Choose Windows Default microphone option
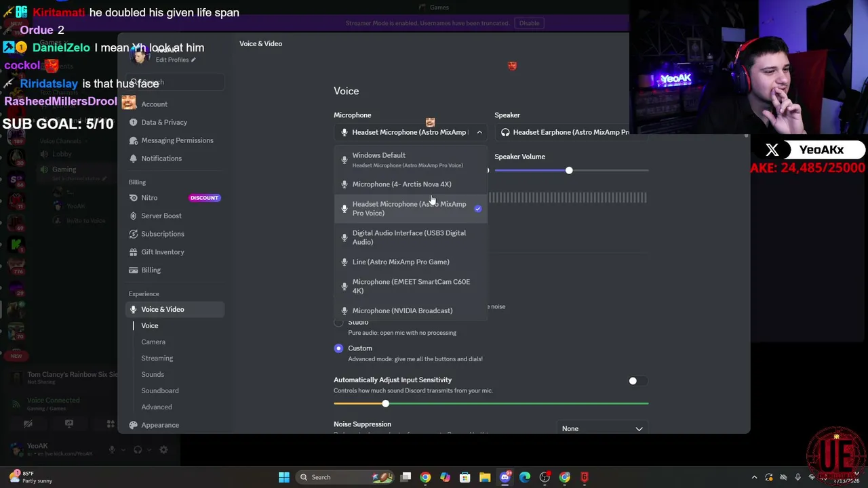This screenshot has height=488, width=868. tap(410, 159)
